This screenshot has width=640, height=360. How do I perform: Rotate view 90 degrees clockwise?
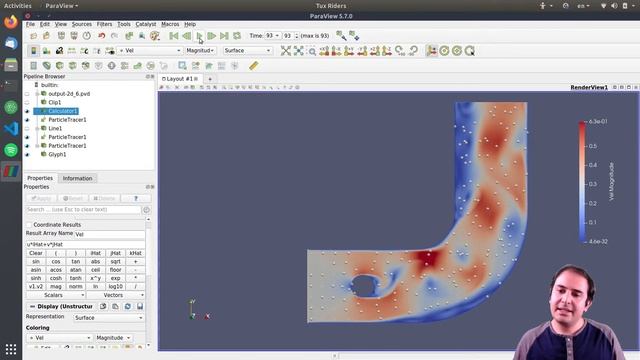click(400, 51)
